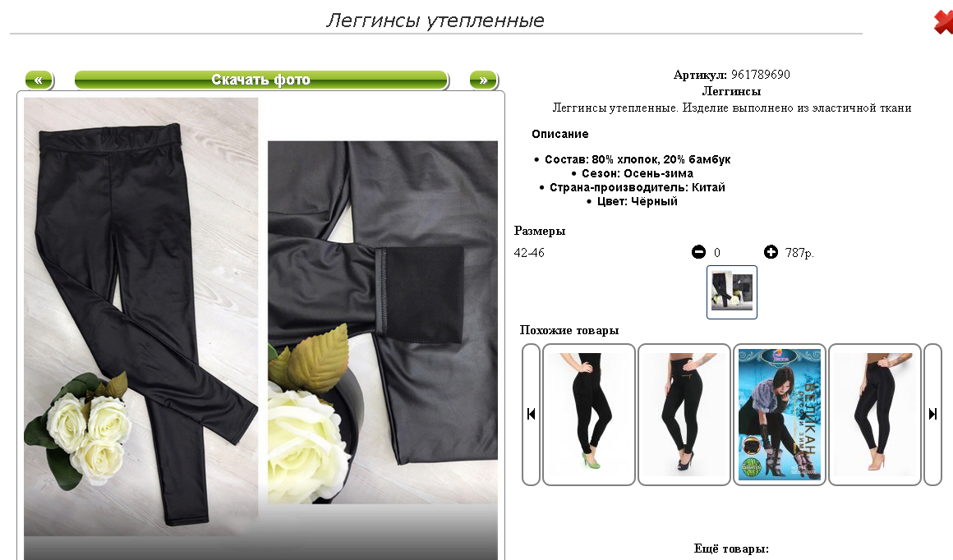Click the next photo » arrow button

click(x=484, y=80)
